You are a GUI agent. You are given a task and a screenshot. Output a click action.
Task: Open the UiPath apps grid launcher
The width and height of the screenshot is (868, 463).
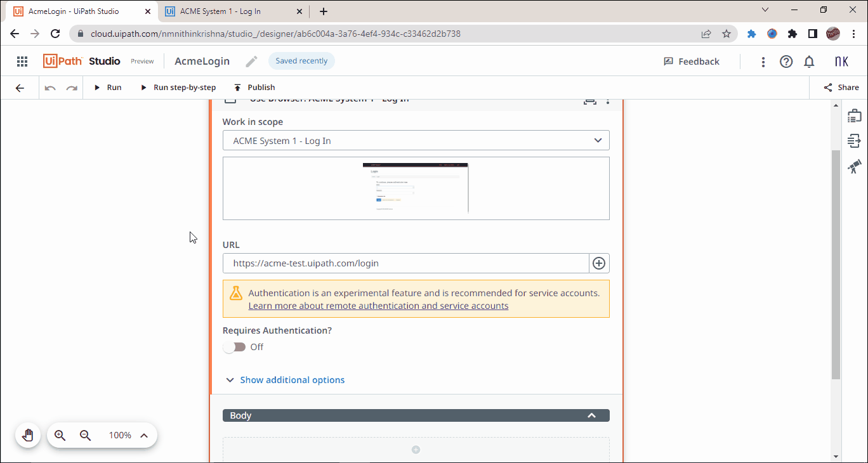click(22, 62)
